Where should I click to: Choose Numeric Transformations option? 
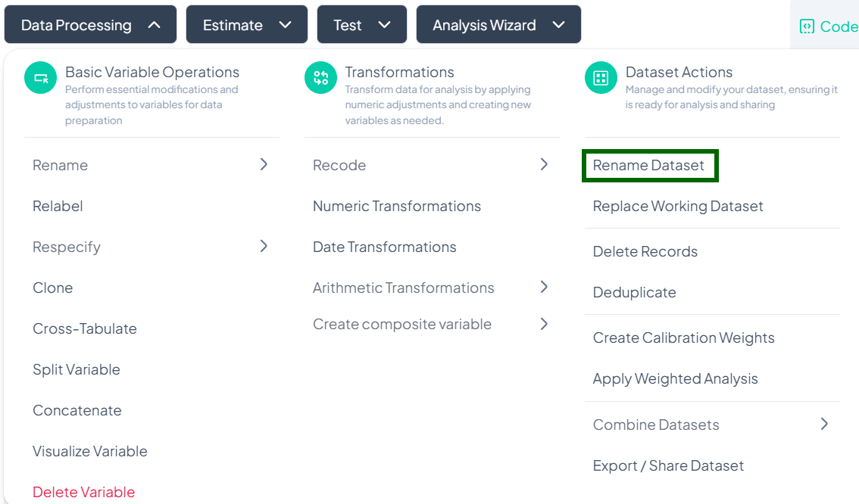397,206
